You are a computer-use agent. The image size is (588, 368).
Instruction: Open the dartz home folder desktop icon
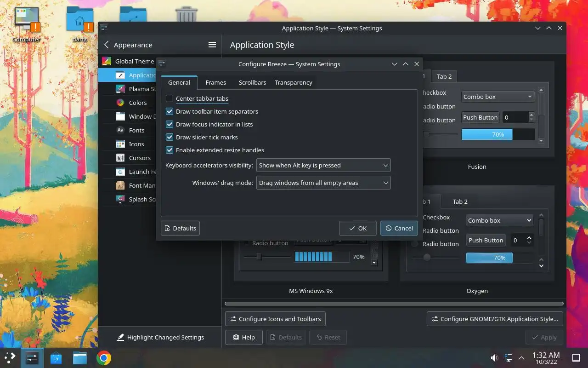coord(80,19)
